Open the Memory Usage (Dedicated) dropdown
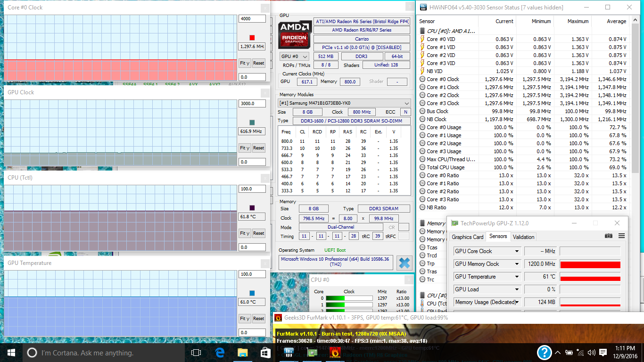The height and width of the screenshot is (362, 644). pyautogui.click(x=487, y=302)
